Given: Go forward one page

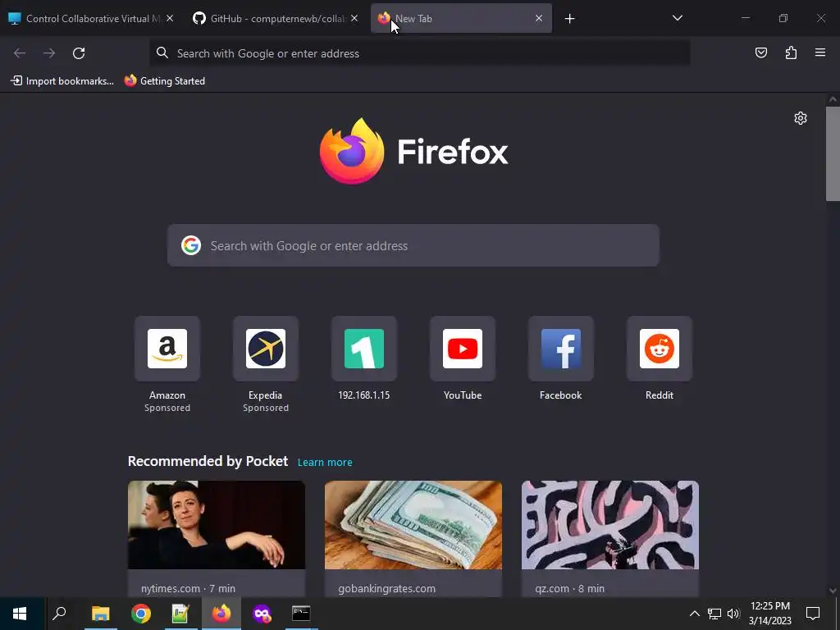Looking at the screenshot, I should coord(49,53).
